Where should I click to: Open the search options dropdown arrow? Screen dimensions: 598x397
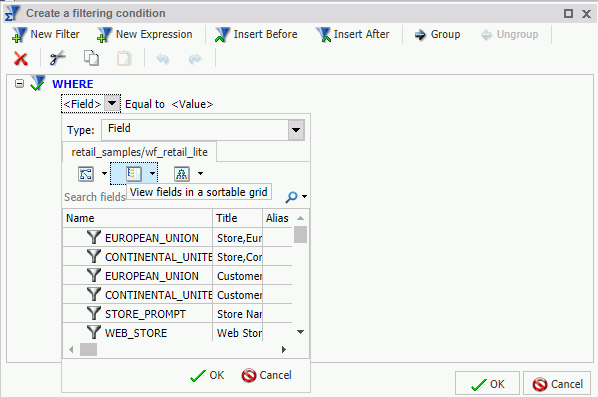pos(304,197)
